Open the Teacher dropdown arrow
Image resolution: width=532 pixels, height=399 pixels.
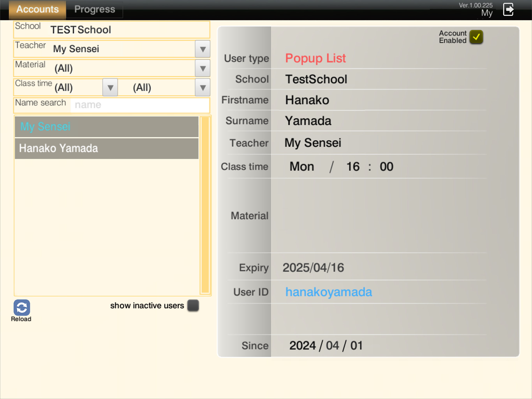coord(203,49)
